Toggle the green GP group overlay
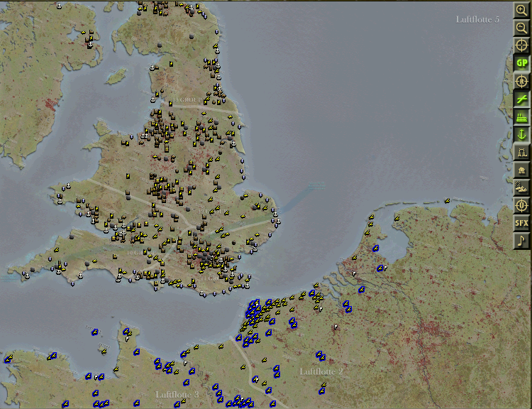Image resolution: width=532 pixels, height=409 pixels. 521,63
